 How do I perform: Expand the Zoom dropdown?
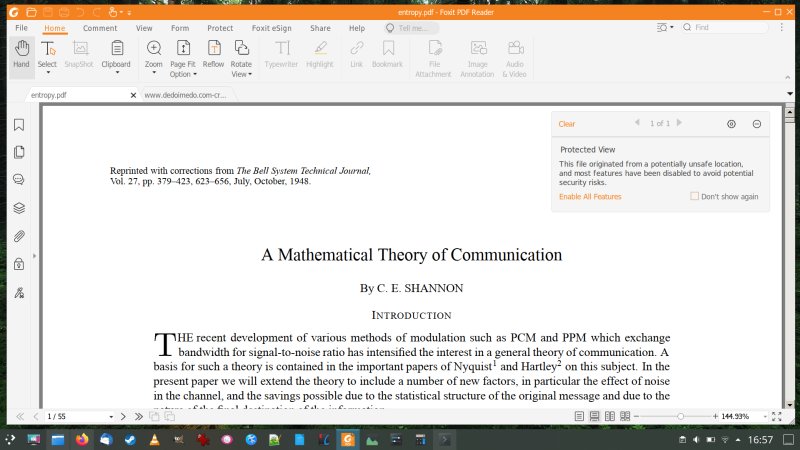(154, 74)
